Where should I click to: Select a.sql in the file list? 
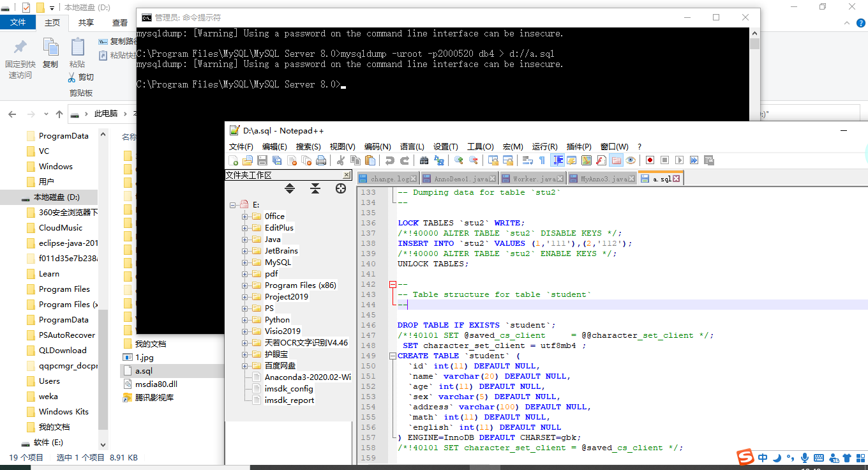[x=144, y=371]
